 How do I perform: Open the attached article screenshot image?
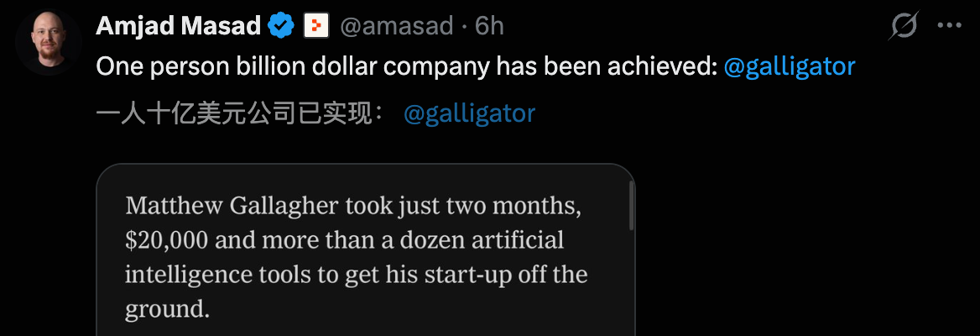tap(366, 252)
